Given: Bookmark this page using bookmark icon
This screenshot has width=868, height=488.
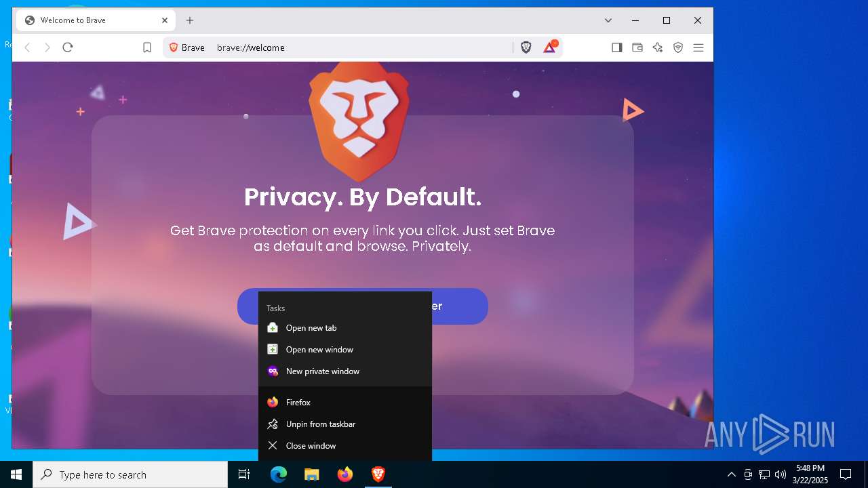Looking at the screenshot, I should click(x=147, y=47).
